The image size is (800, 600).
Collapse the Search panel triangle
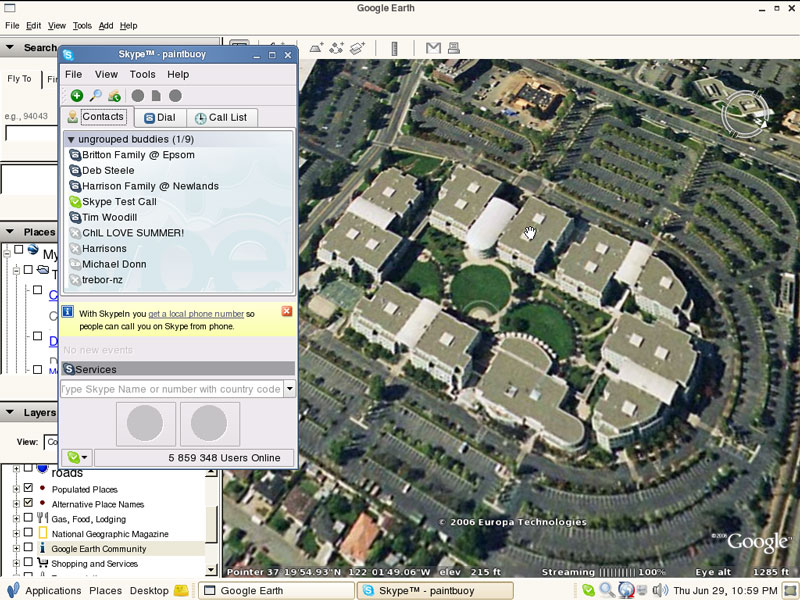10,47
